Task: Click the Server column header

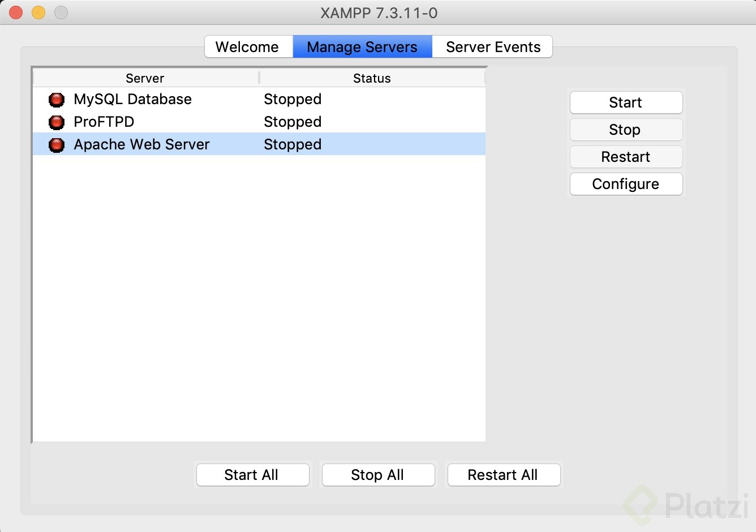Action: coord(145,78)
